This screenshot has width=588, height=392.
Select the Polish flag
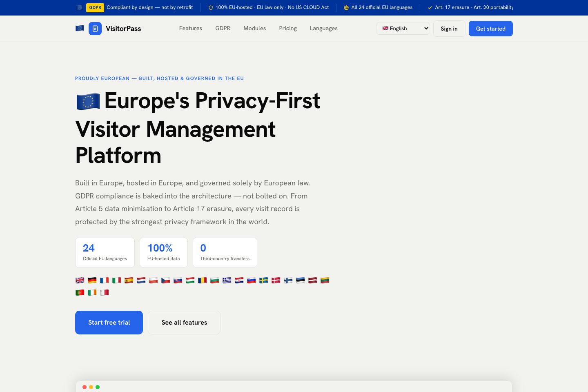click(x=154, y=280)
